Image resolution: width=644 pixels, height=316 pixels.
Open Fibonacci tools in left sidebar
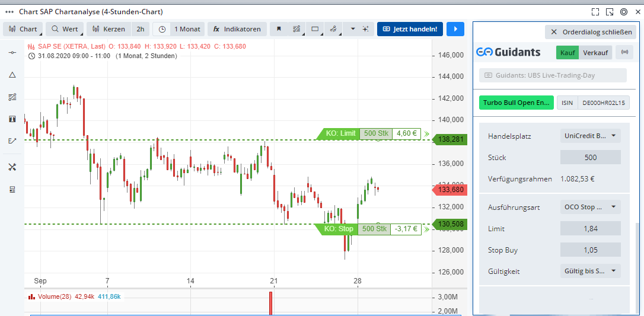pos(12,97)
